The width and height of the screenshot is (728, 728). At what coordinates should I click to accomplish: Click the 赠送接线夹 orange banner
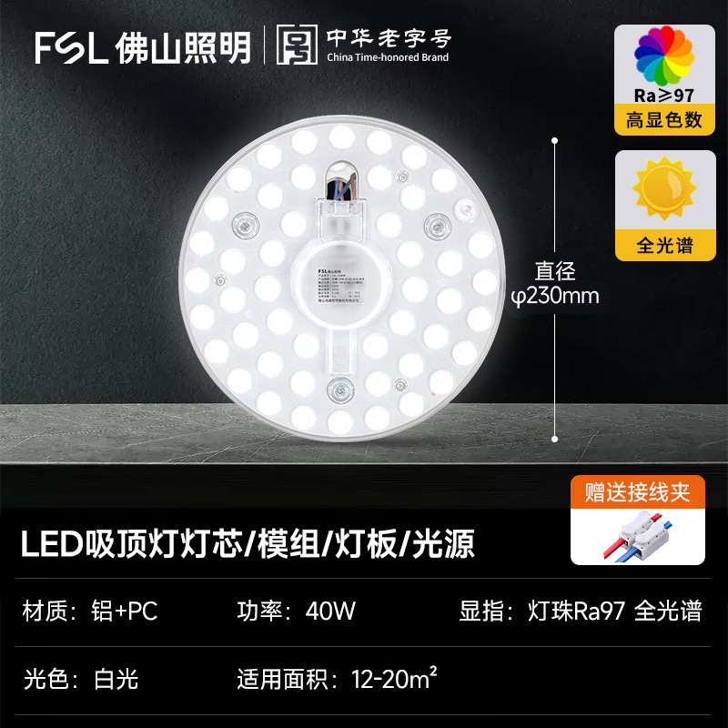point(638,492)
